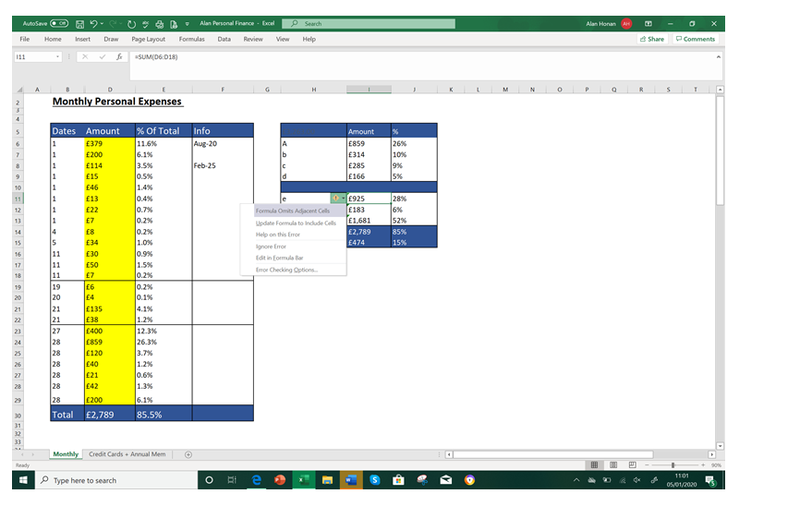Open the Data ribbon tab
This screenshot has width=812, height=506.
[x=224, y=40]
